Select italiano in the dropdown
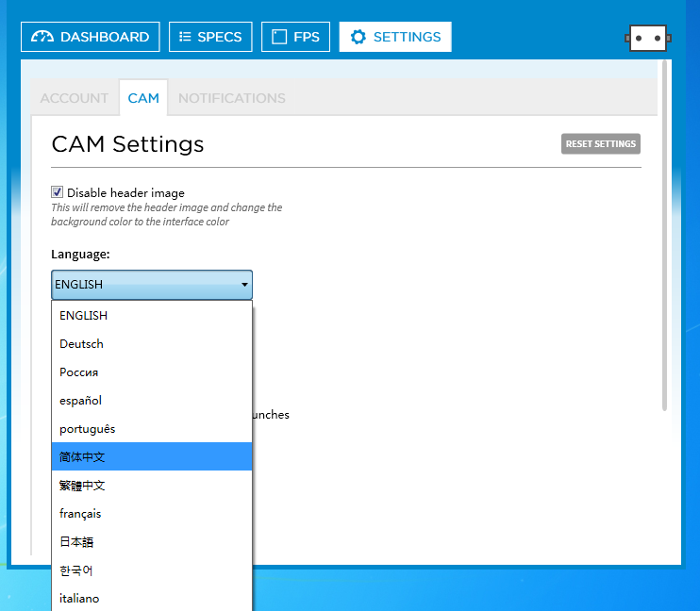The width and height of the screenshot is (700, 611). pos(79,599)
